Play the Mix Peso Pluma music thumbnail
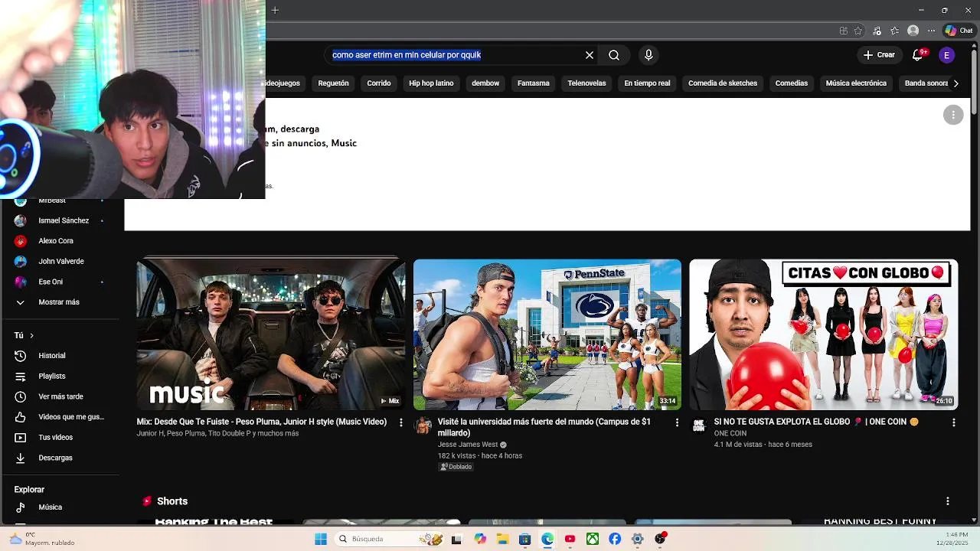Screen dimensions: 980x551 (x=271, y=335)
